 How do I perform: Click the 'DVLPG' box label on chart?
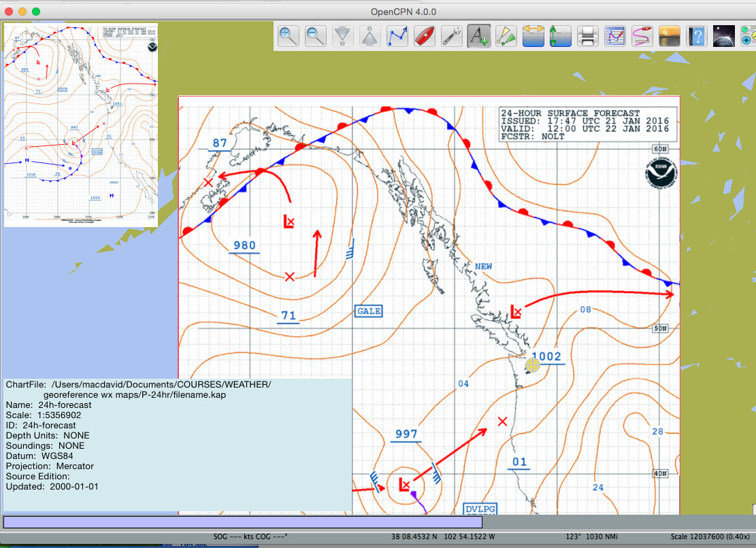pos(480,509)
